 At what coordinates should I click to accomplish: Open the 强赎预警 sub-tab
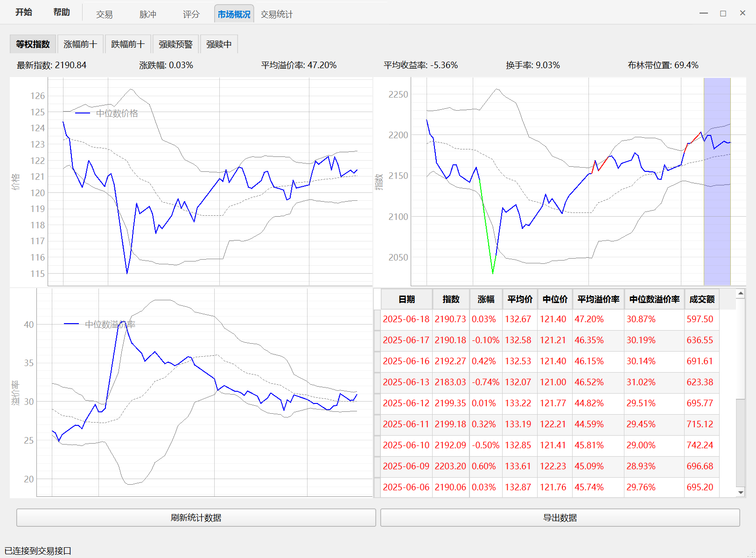click(x=175, y=44)
